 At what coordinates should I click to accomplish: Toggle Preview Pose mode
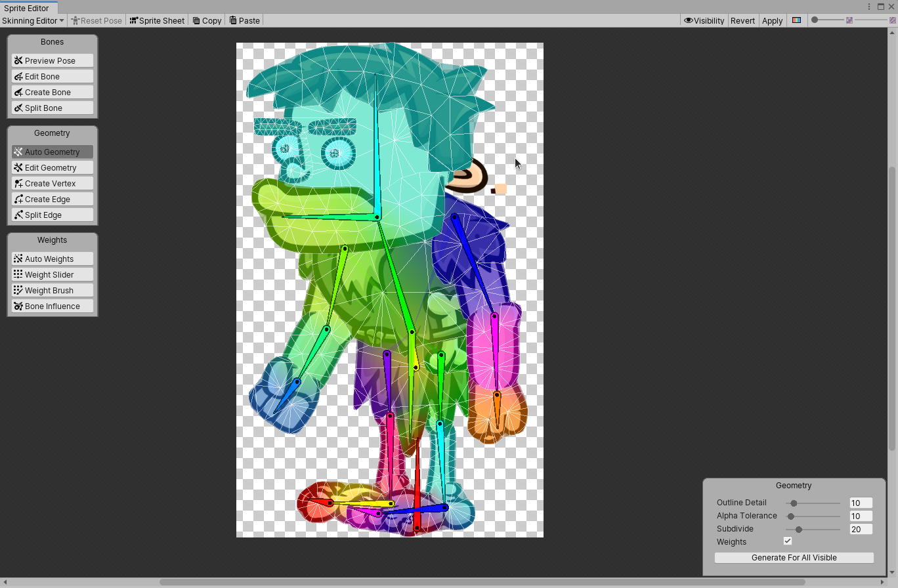52,60
